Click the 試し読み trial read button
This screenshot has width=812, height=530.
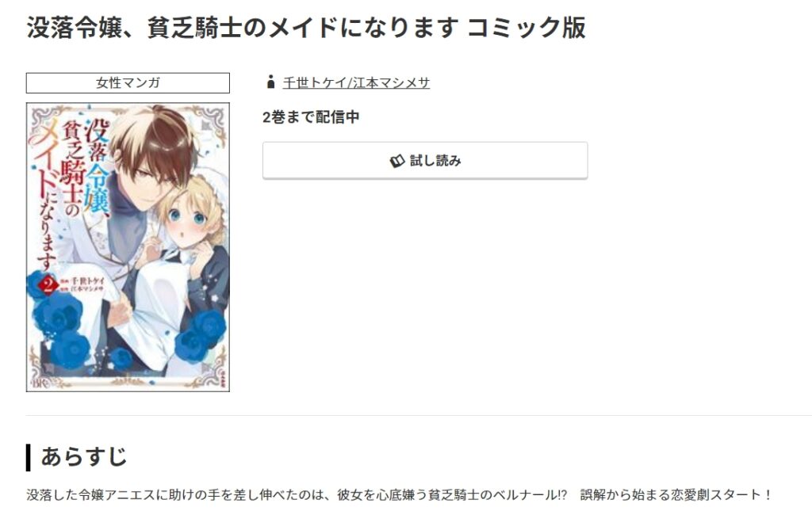[x=425, y=161]
